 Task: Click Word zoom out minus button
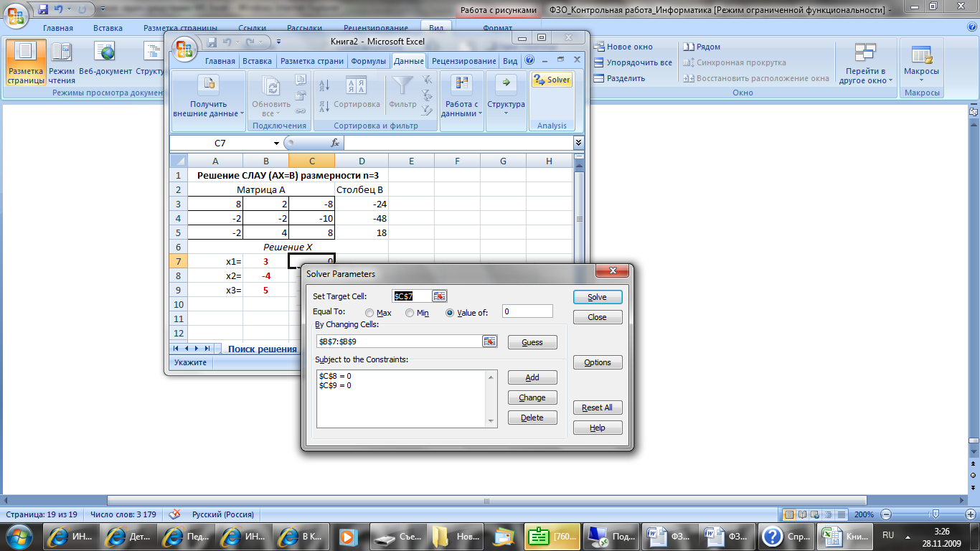887,514
